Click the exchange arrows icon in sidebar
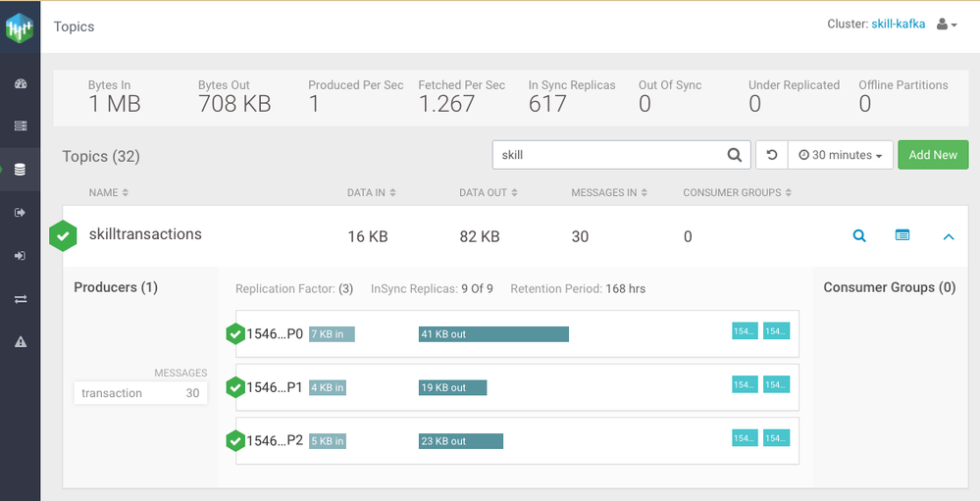This screenshot has height=501, width=980. [20, 299]
